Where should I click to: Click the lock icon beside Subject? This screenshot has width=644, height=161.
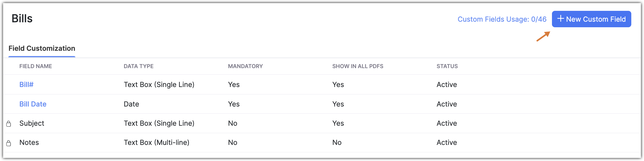[x=9, y=124]
